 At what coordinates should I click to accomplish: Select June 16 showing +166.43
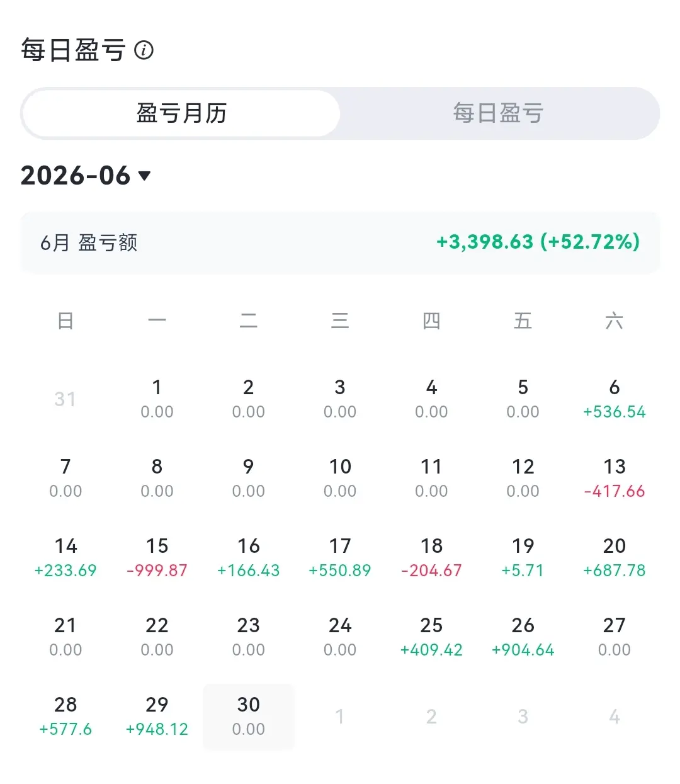249,558
